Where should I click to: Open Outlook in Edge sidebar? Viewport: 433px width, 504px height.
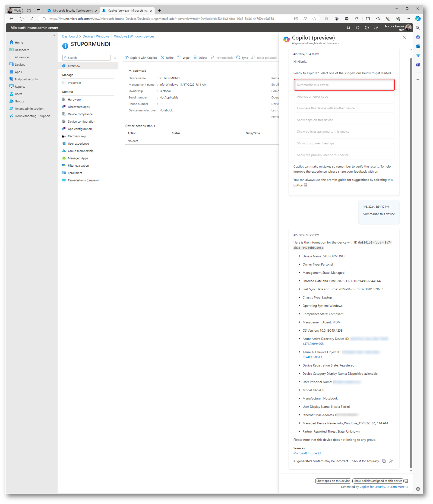pos(418,46)
